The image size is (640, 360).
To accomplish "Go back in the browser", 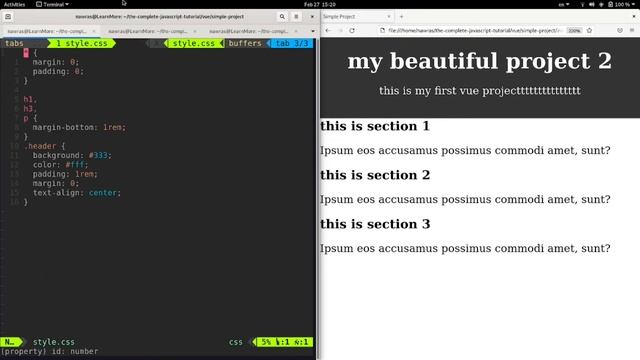I will (x=328, y=31).
